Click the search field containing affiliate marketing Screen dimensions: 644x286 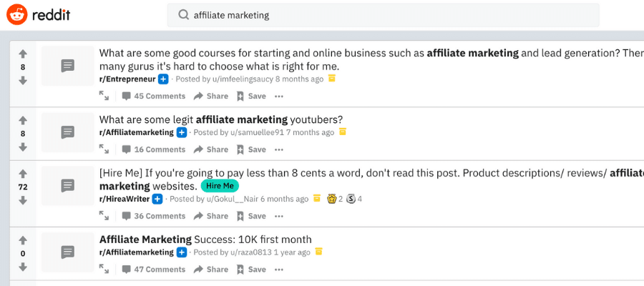(383, 15)
